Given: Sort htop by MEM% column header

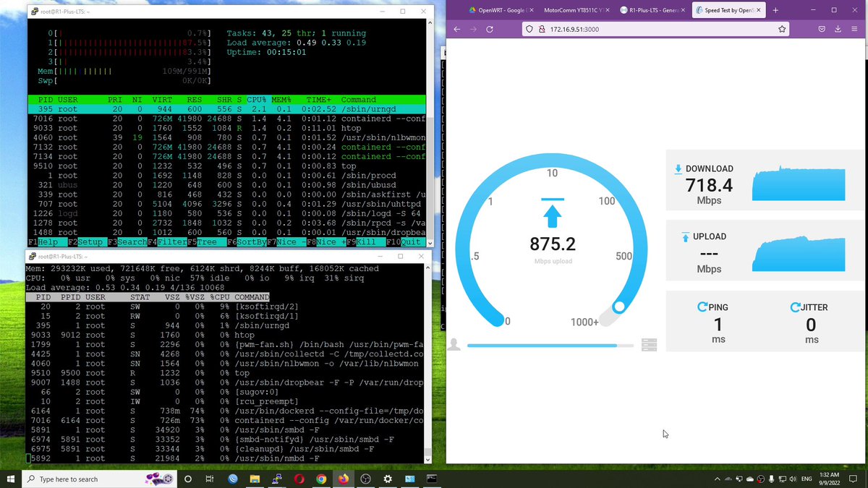Looking at the screenshot, I should 281,100.
